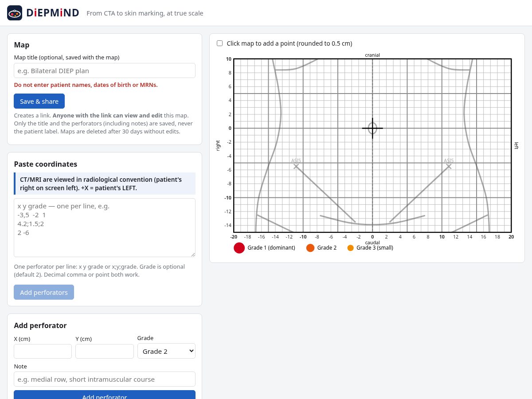This screenshot has width=532, height=399.
Task: Click the 'cranial' axis label
Action: (x=372, y=55)
